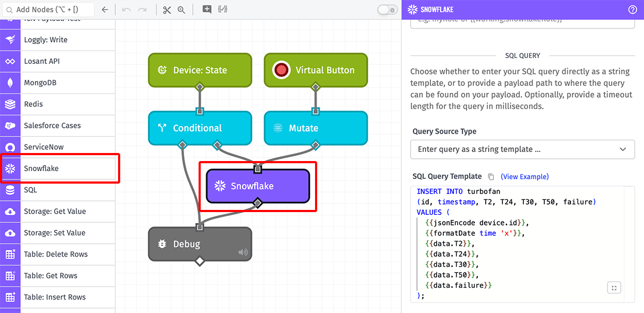Select the Mutate node on the canvas
The image size is (644, 313).
pos(316,128)
